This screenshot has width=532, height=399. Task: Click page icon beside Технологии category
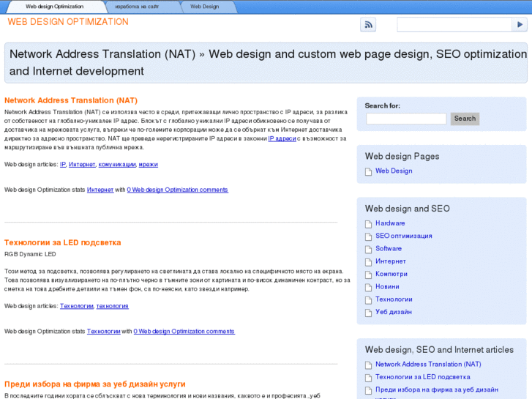pos(368,300)
